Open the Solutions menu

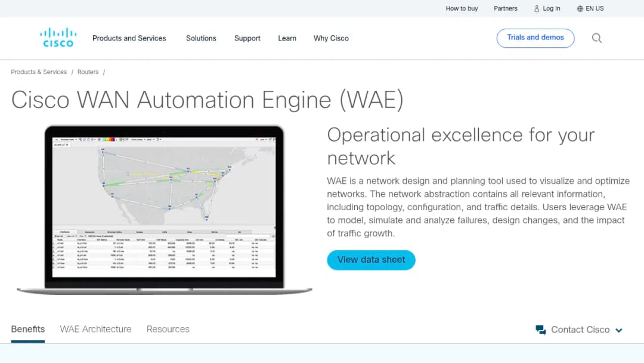click(x=201, y=38)
